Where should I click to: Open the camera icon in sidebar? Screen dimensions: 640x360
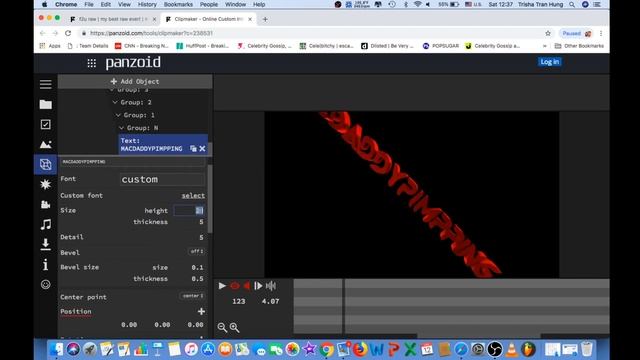pos(45,204)
